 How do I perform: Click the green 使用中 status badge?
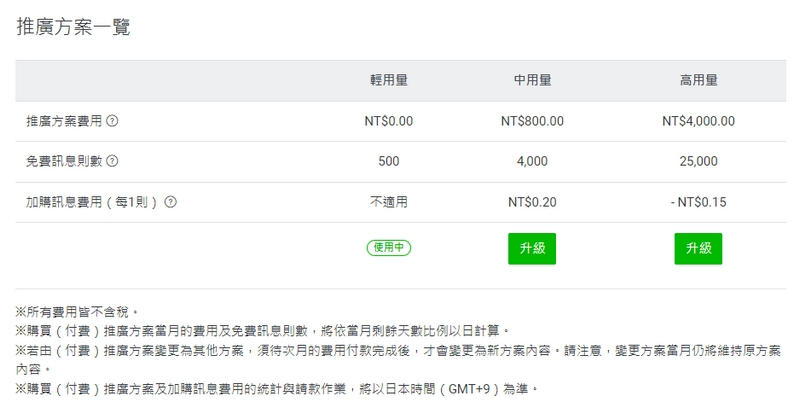[x=389, y=247]
